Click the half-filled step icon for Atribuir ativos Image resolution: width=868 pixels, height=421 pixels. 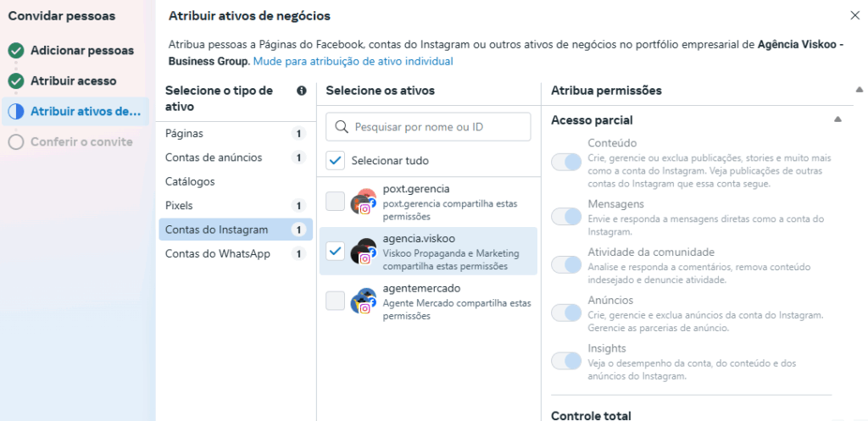click(16, 112)
